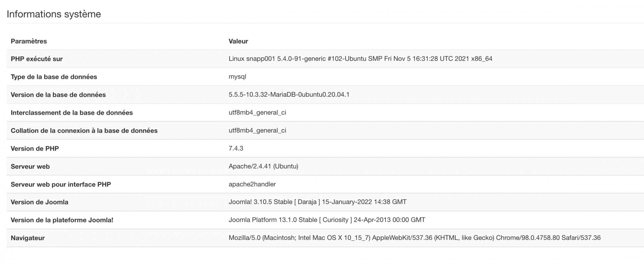Click the Type de la base de données row
The width and height of the screenshot is (644, 264).
pyautogui.click(x=325, y=77)
